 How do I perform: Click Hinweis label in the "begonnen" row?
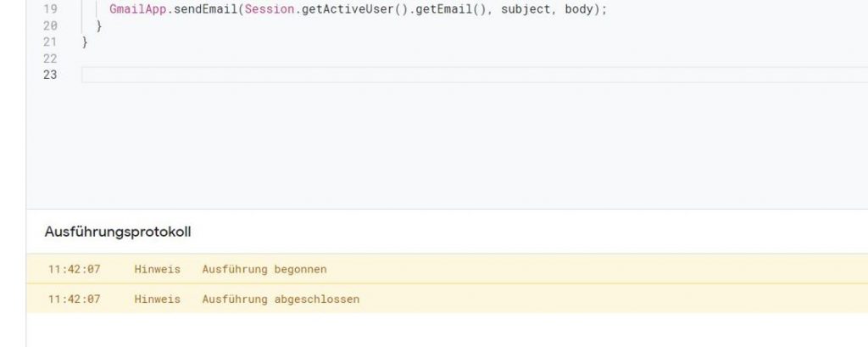click(157, 270)
